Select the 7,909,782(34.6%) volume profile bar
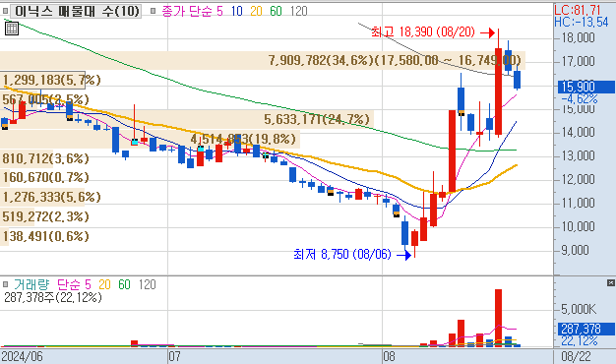Image resolution: width=616 pixels, height=364 pixels. [x=263, y=60]
